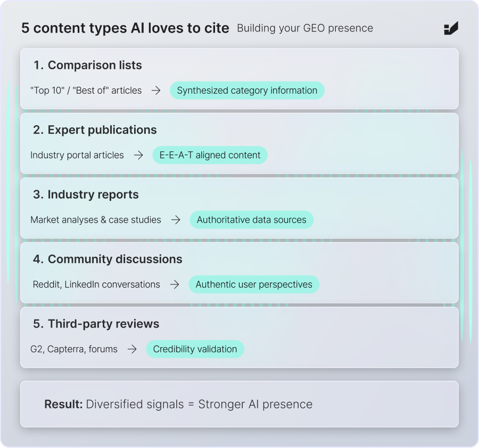The image size is (479, 448).
Task: Click the Result summary box at the bottom
Action: [239, 404]
